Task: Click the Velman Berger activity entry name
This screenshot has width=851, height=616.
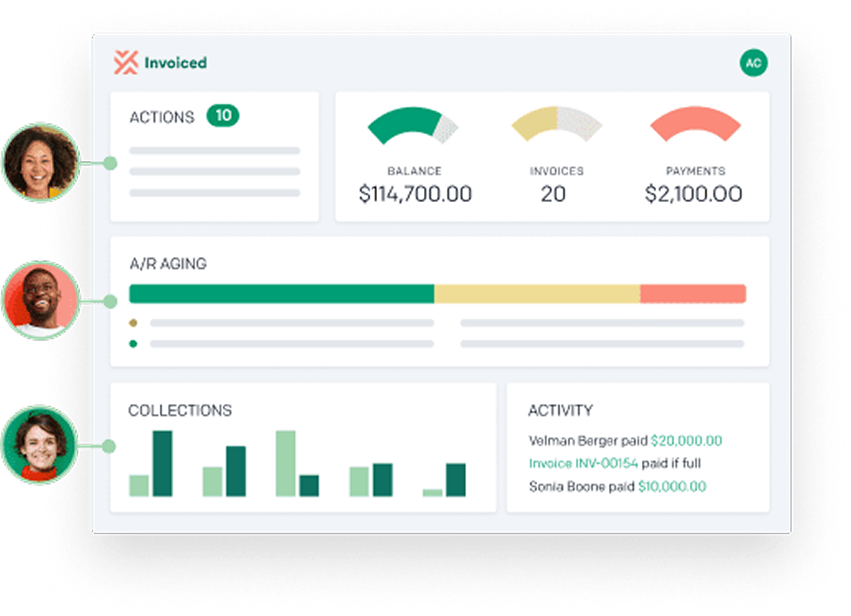Action: click(x=573, y=441)
